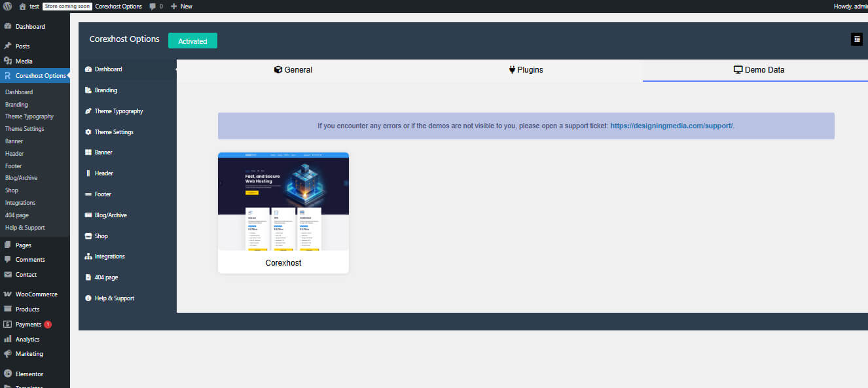868x388 pixels.
Task: Click the 404 page file icon
Action: click(88, 277)
